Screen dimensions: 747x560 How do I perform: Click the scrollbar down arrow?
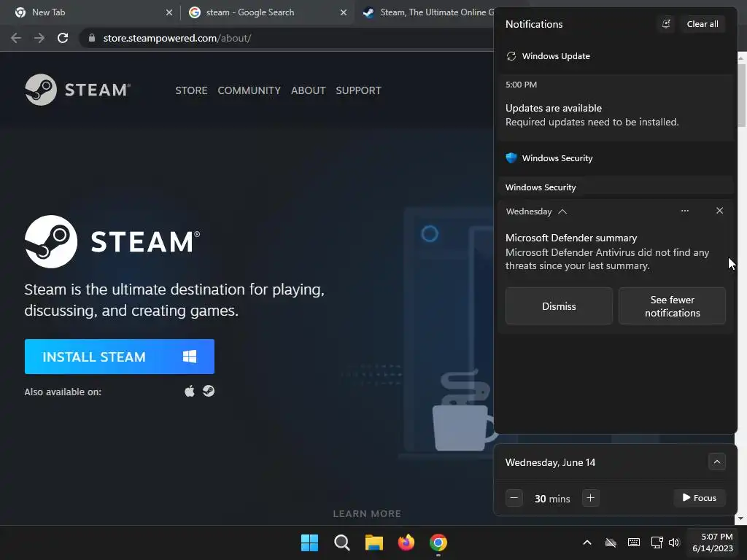point(741,518)
